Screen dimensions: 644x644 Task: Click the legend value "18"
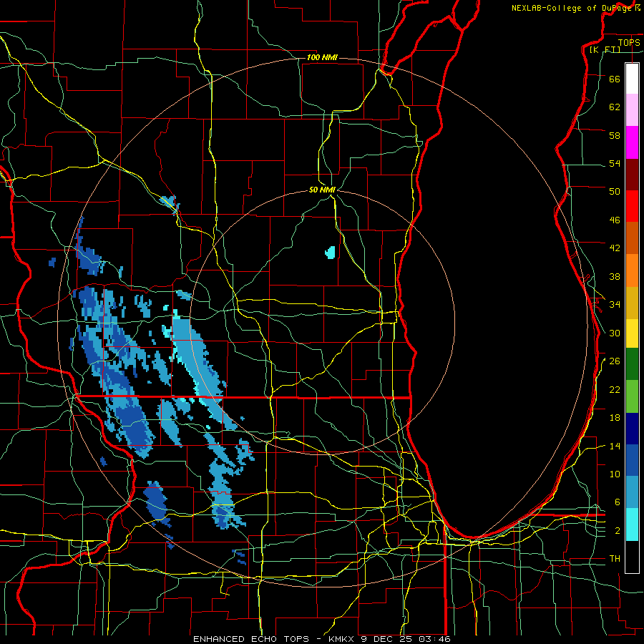tap(615, 418)
